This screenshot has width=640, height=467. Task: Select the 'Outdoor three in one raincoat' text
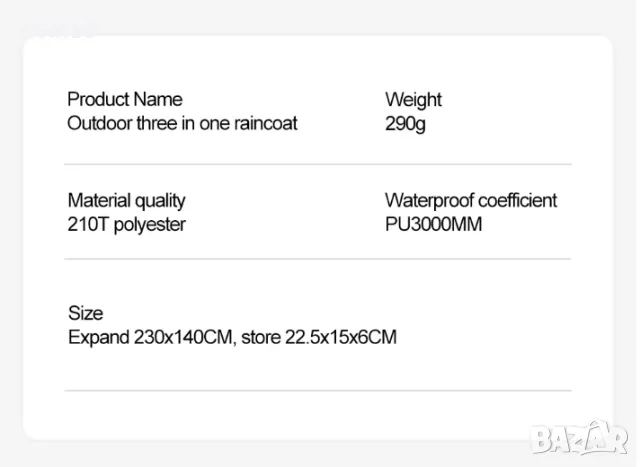tap(182, 123)
